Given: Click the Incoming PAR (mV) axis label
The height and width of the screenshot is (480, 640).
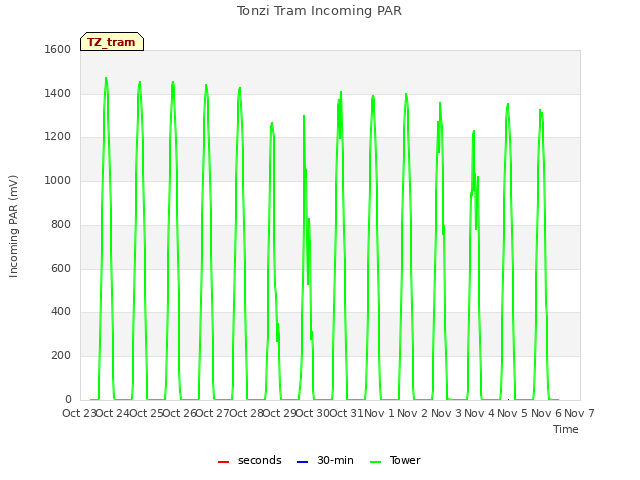Looking at the screenshot, I should tap(13, 227).
